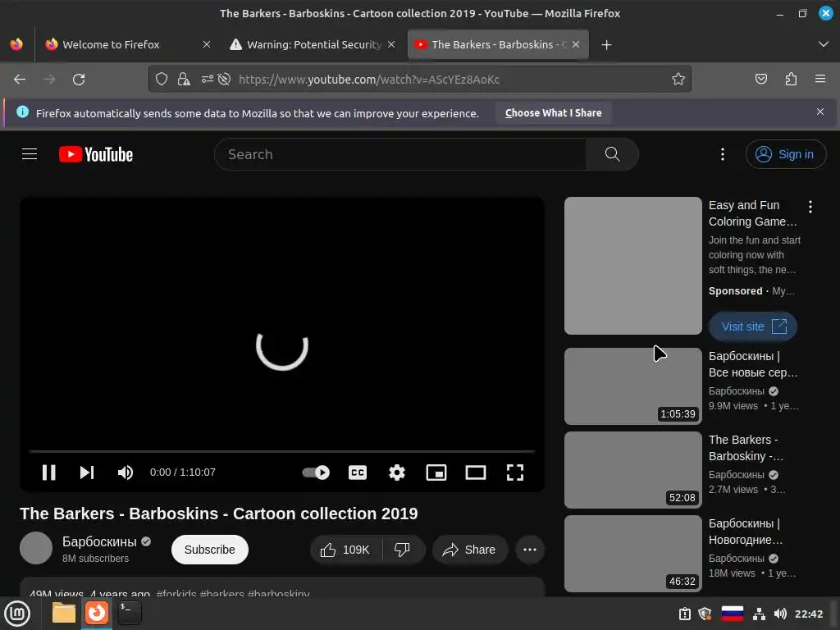Switch to theater mode
840x630 pixels.
[x=476, y=472]
